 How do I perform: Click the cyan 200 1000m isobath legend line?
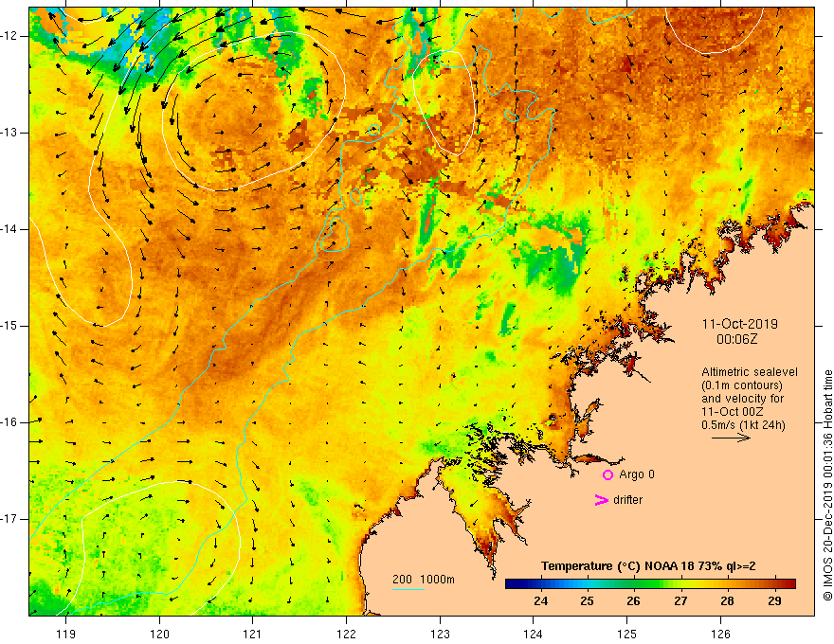tap(408, 589)
